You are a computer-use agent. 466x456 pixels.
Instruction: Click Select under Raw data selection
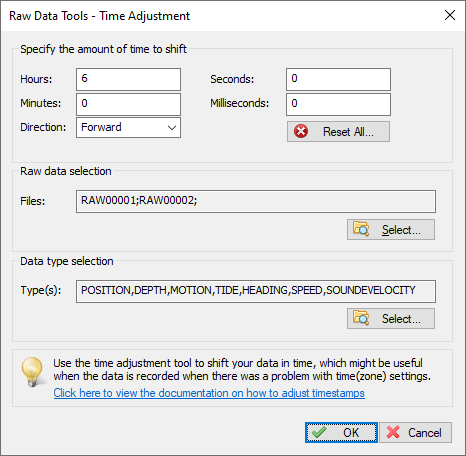[x=391, y=230]
